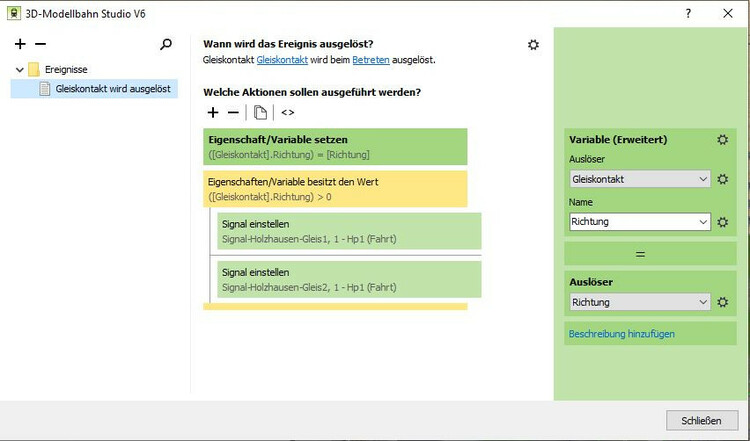Click the Beschreibung hinzufügen link
The height and width of the screenshot is (441, 750).
click(621, 334)
